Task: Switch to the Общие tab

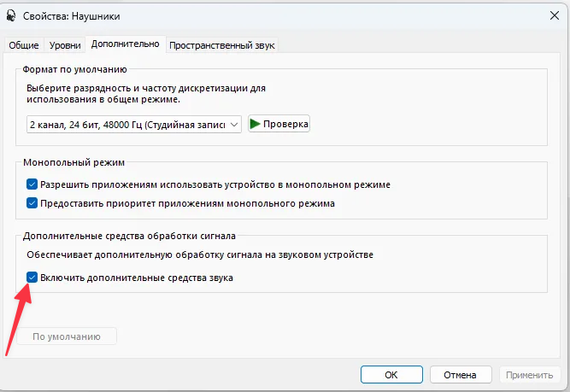Action: tap(24, 45)
